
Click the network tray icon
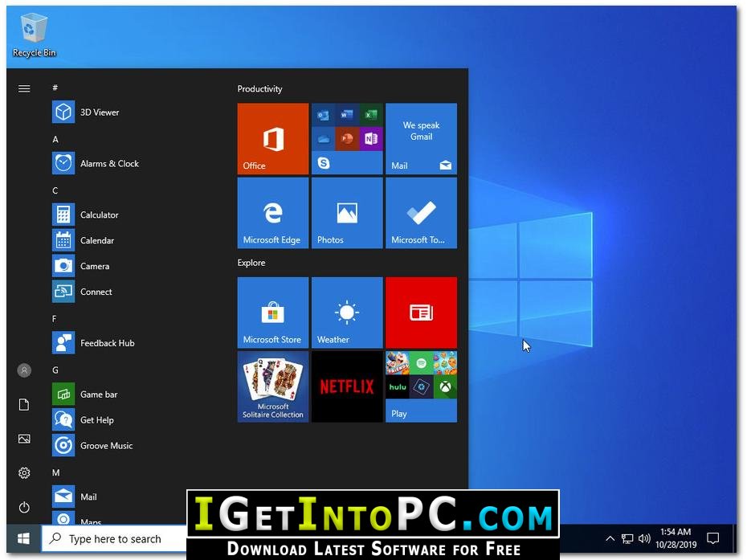[x=627, y=538]
